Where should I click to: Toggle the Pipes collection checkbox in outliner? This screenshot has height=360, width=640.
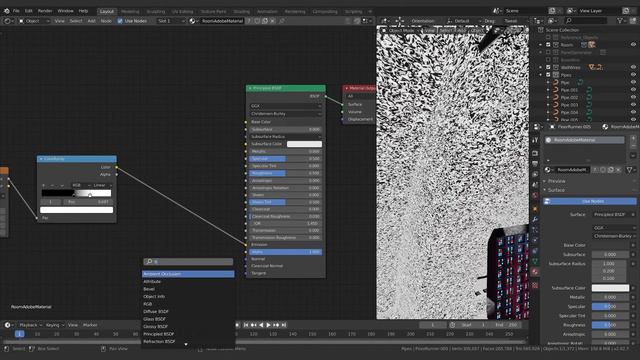pos(548,75)
